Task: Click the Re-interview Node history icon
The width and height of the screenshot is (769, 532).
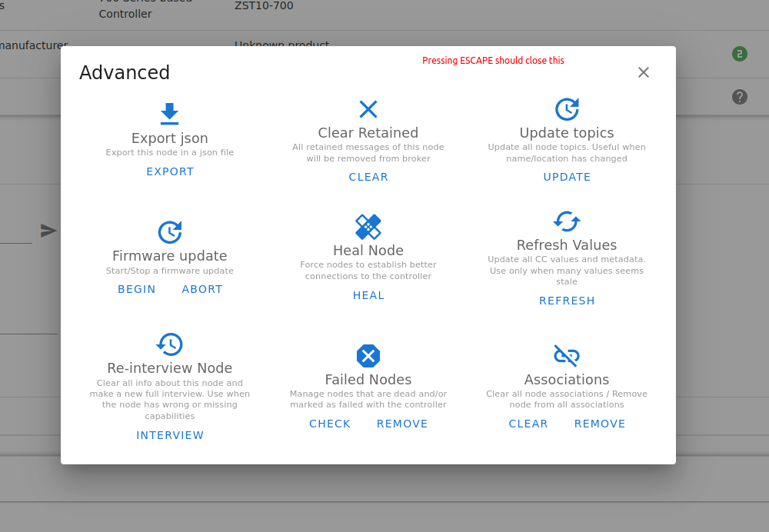Action: coord(170,344)
